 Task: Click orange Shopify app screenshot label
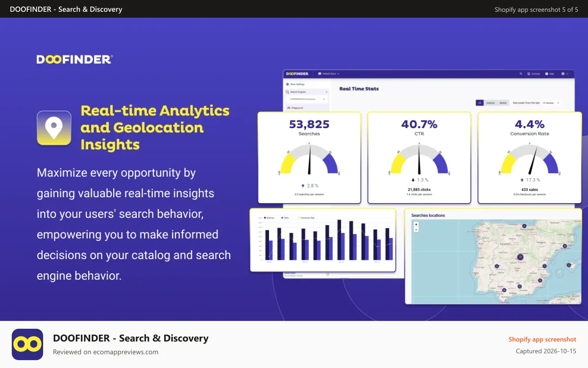(x=542, y=339)
